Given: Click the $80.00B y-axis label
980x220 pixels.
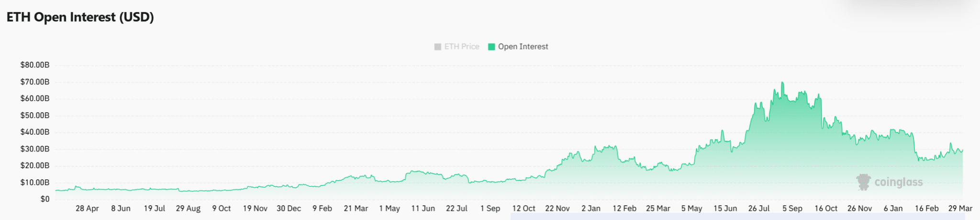Looking at the screenshot, I should point(35,65).
